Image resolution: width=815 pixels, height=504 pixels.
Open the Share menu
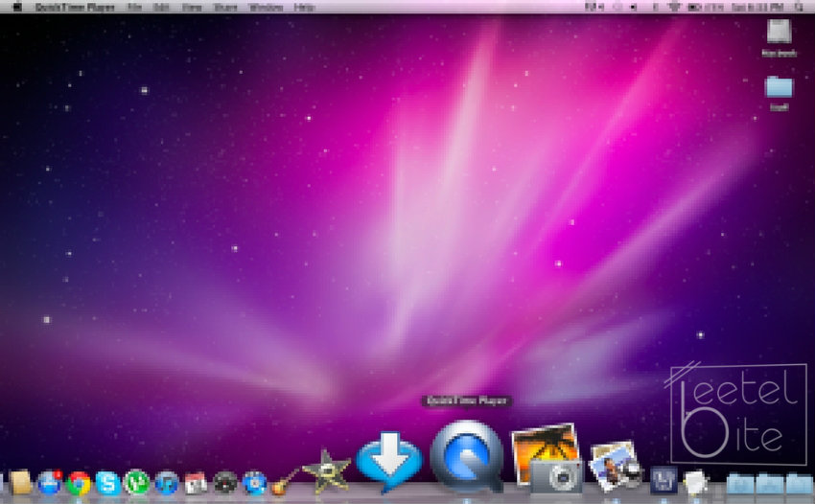pos(225,8)
